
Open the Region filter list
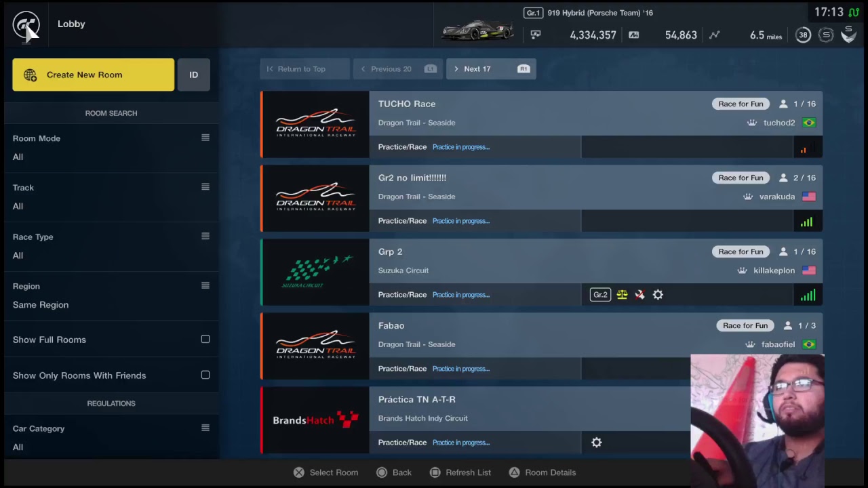pos(111,296)
